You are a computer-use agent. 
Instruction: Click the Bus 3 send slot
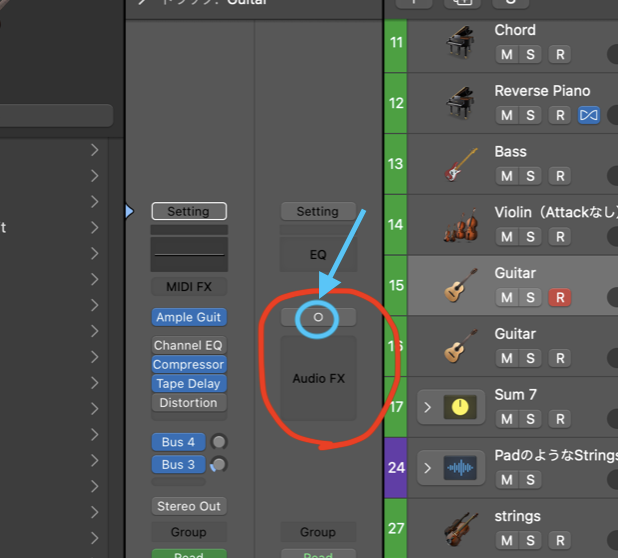178,465
